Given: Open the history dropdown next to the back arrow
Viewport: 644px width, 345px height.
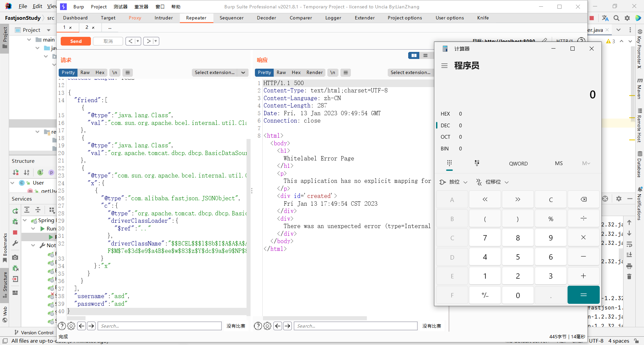Looking at the screenshot, I should pos(138,41).
